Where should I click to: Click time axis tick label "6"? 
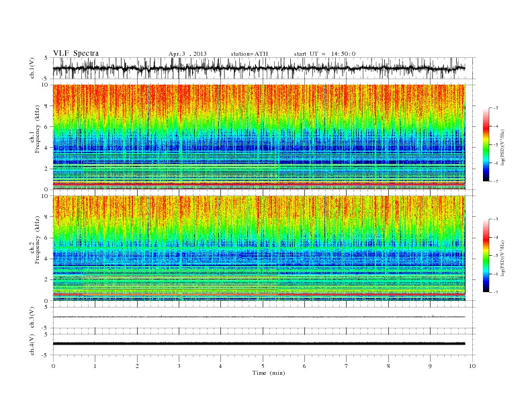tap(304, 366)
